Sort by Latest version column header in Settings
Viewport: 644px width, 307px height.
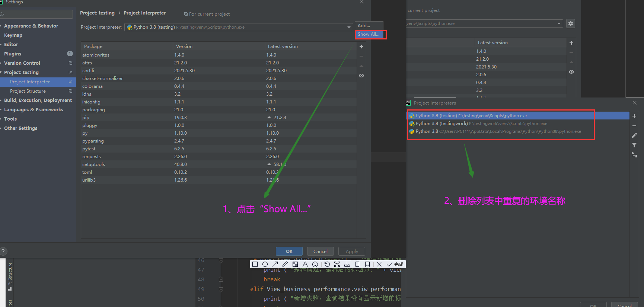pyautogui.click(x=310, y=47)
